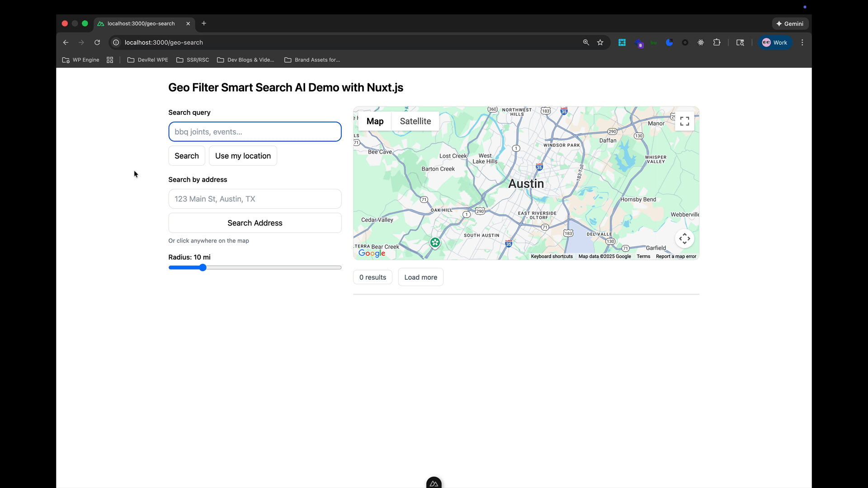Bookmark this page with star icon
The width and height of the screenshot is (868, 488).
tap(600, 42)
